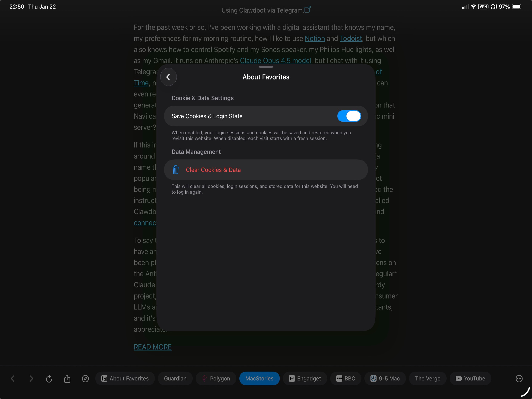
Task: Tap the blue trash can icon
Action: (176, 170)
